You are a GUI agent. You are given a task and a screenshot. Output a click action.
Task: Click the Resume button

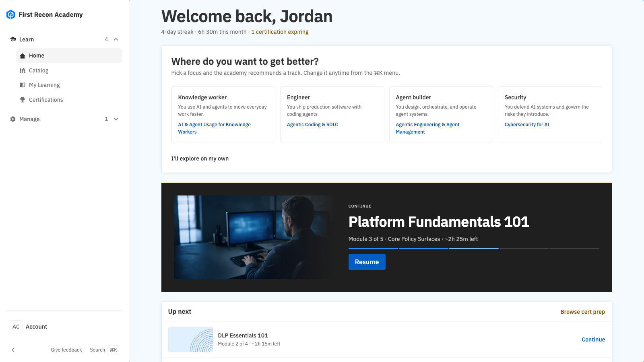367,262
